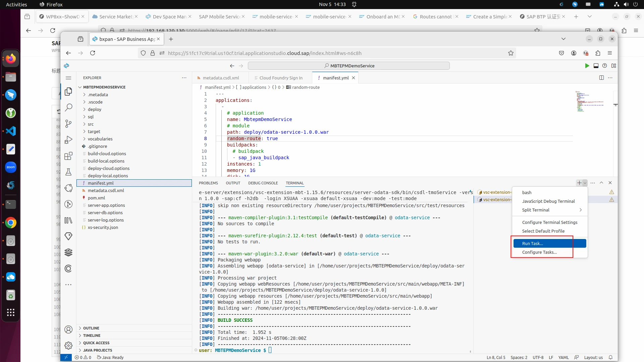Open Explorer More Actions ellipsis

point(184,78)
